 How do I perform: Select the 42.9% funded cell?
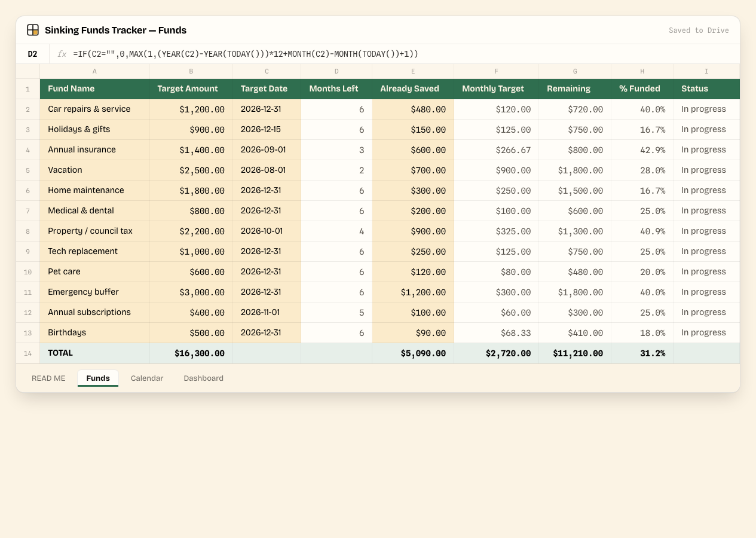tap(642, 150)
